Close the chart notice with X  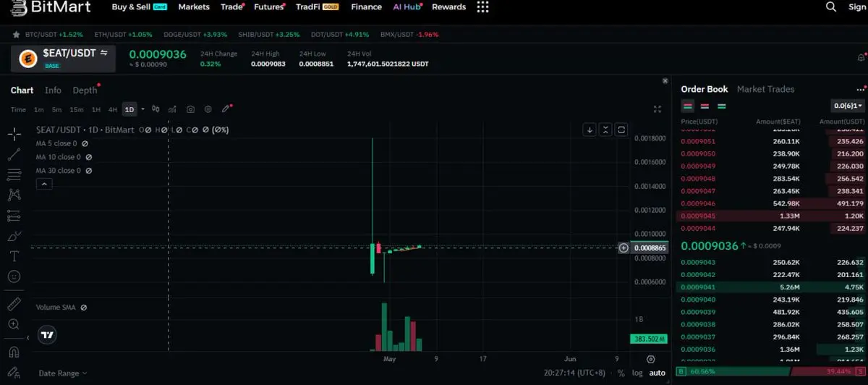point(665,81)
